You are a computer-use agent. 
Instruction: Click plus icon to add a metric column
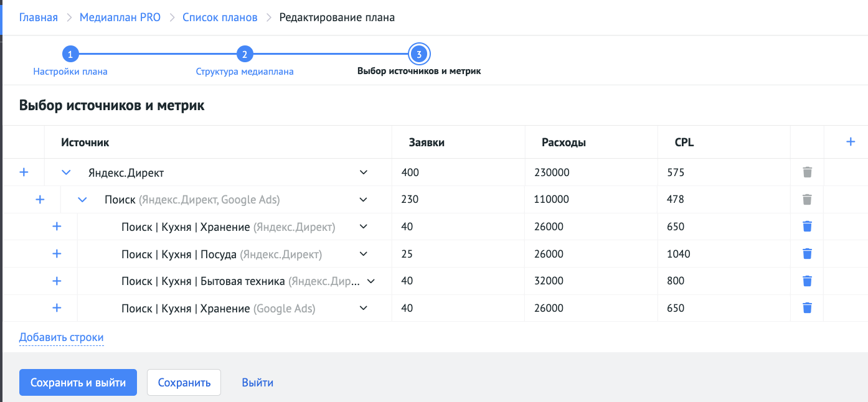point(851,142)
